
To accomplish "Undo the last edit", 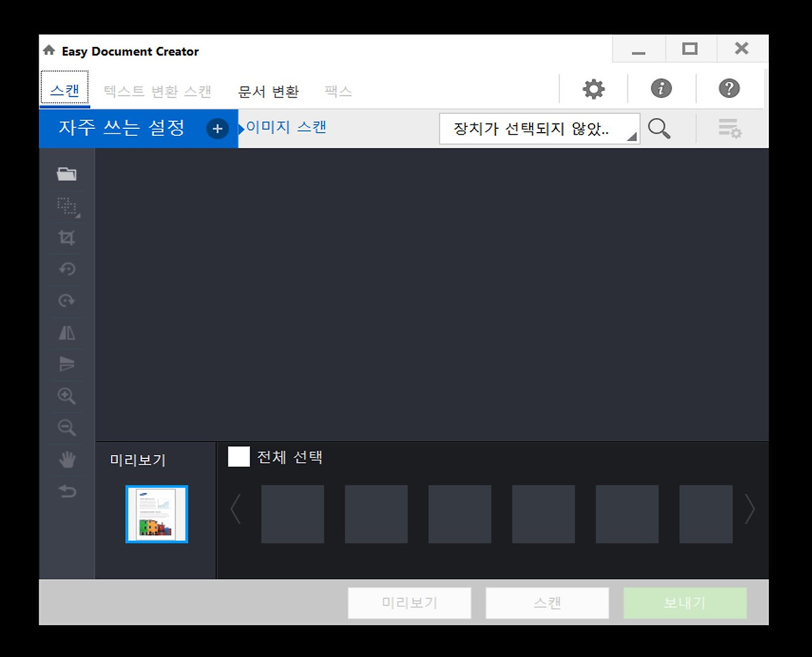I will (x=67, y=491).
